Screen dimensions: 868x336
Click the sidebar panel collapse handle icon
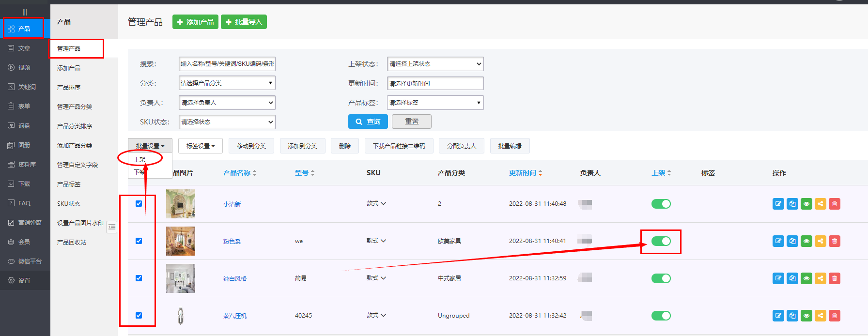[x=112, y=227]
